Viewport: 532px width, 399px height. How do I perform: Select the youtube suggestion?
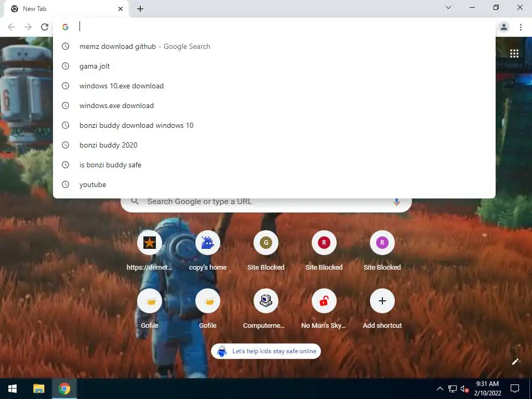(274, 184)
